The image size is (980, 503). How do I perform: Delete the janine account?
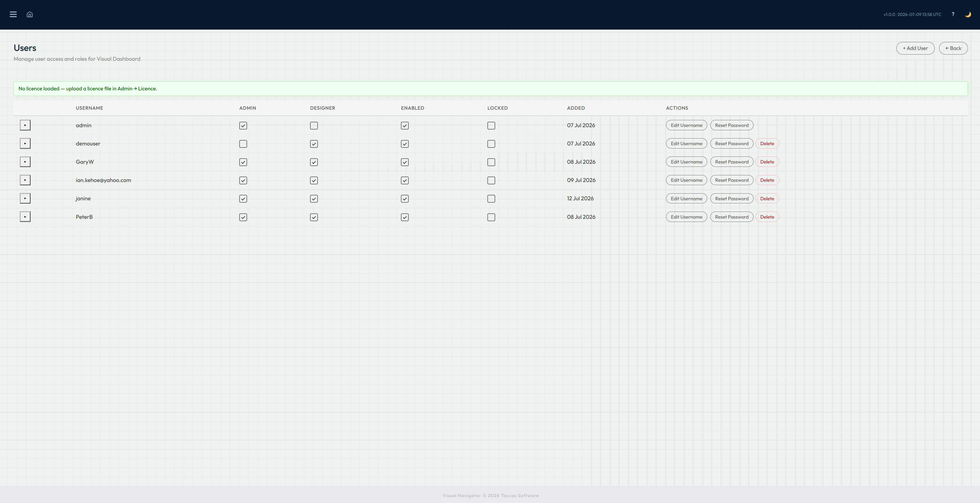(767, 198)
